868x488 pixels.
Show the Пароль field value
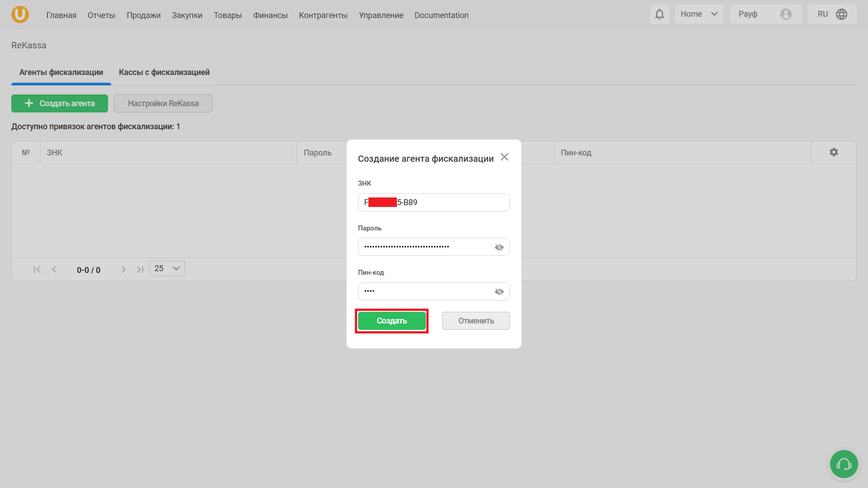(499, 247)
